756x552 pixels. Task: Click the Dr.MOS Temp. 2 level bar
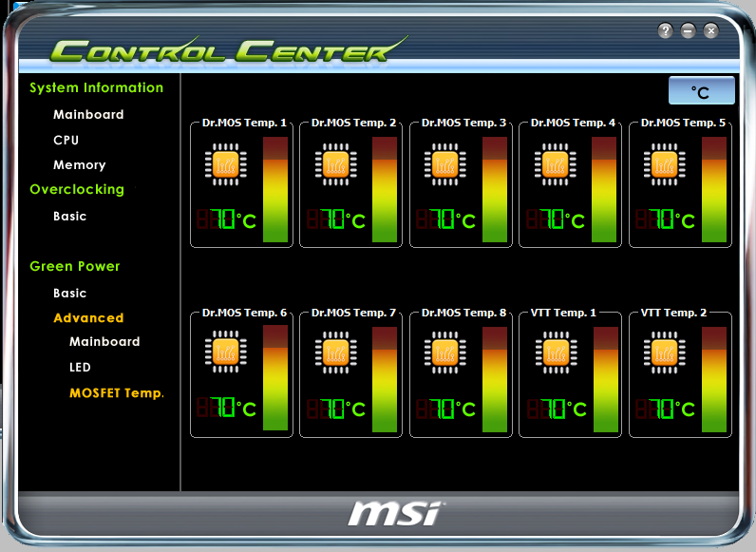[385, 190]
